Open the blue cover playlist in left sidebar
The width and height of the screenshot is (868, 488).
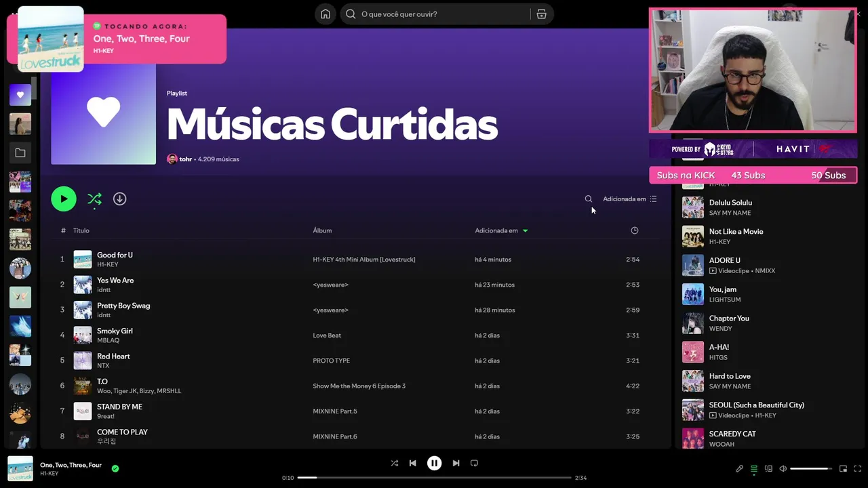(20, 326)
